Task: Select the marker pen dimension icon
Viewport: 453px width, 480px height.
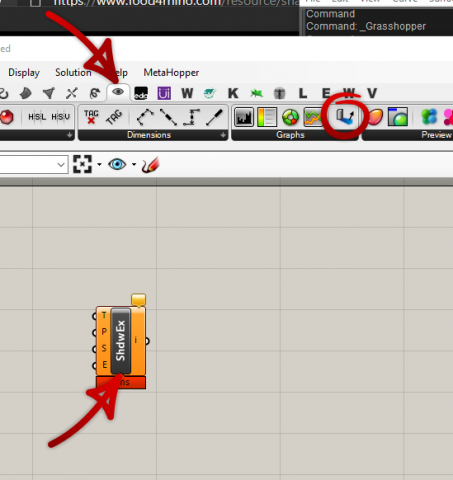Action: [214, 117]
